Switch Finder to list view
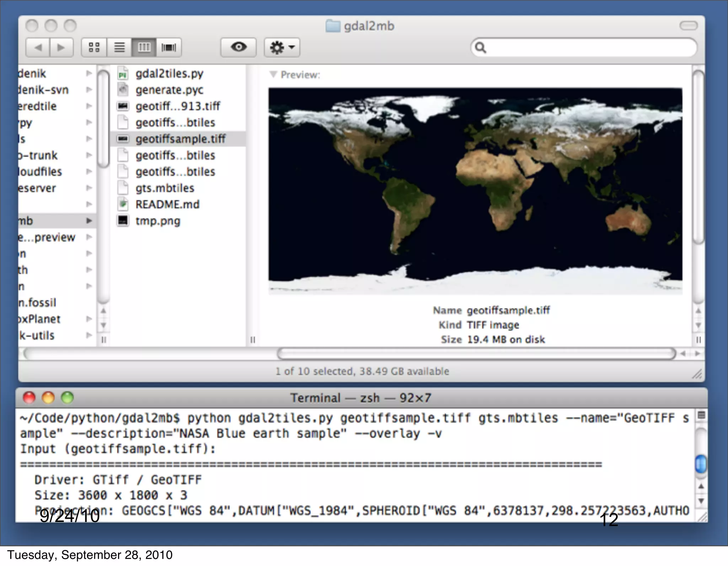Viewport: 728px width, 566px height. [119, 47]
